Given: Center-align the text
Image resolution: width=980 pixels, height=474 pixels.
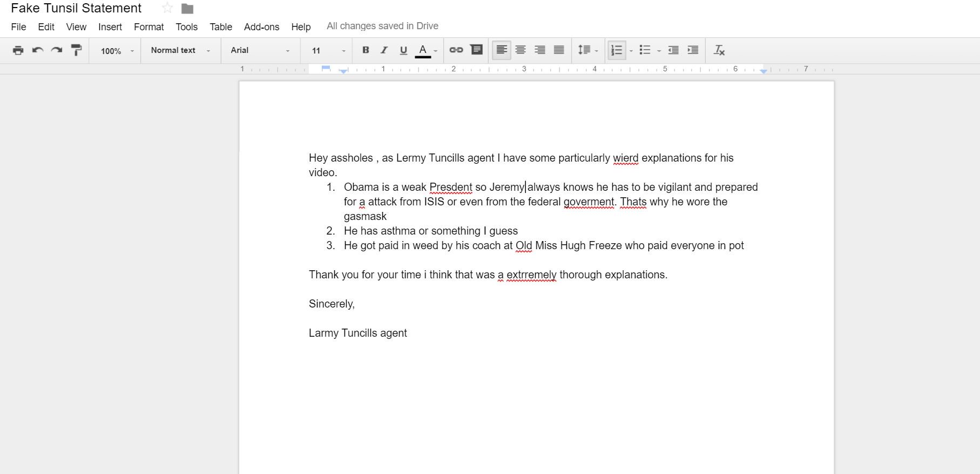Looking at the screenshot, I should 521,50.
